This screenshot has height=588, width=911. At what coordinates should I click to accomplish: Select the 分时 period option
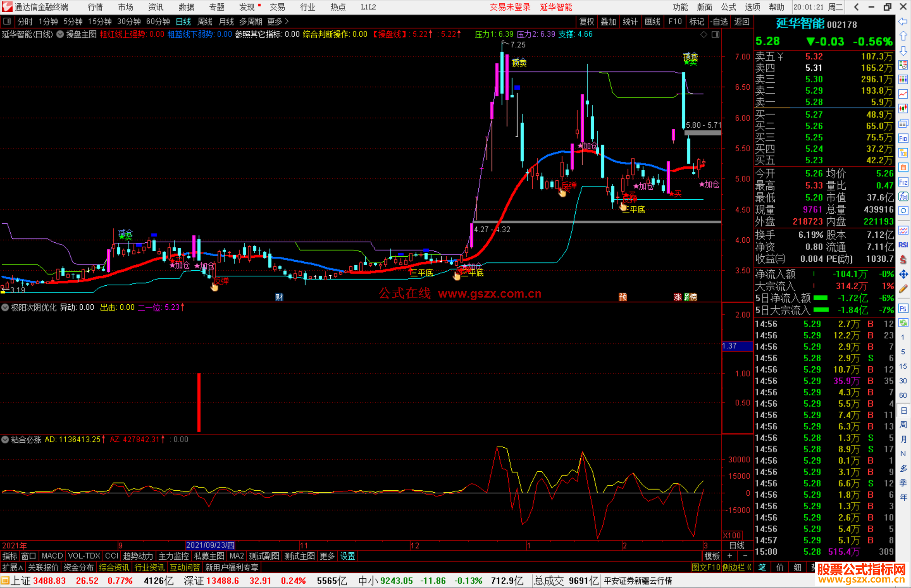click(25, 21)
